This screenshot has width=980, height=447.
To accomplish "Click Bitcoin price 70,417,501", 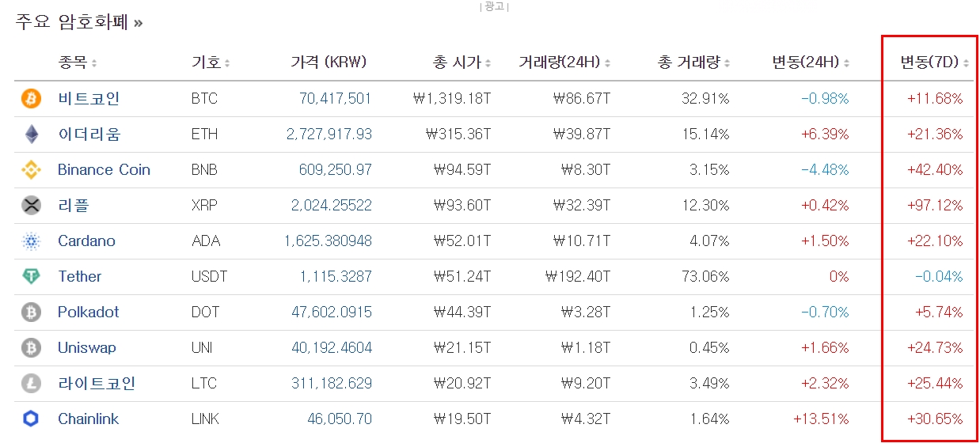I will pyautogui.click(x=335, y=99).
